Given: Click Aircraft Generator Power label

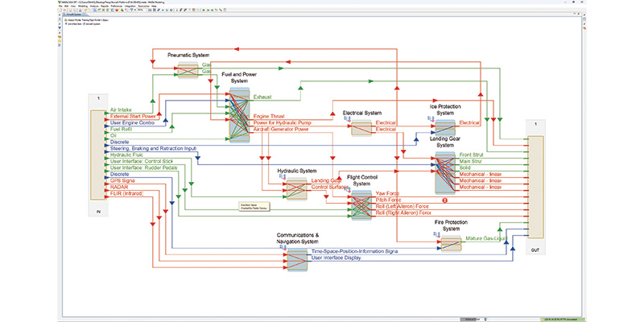Looking at the screenshot, I should 281,129.
